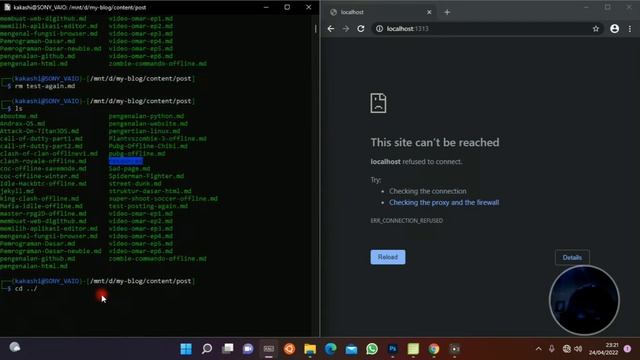Screen dimensions: 640x360
Task: Bookmark this page with the star icon
Action: [596, 29]
